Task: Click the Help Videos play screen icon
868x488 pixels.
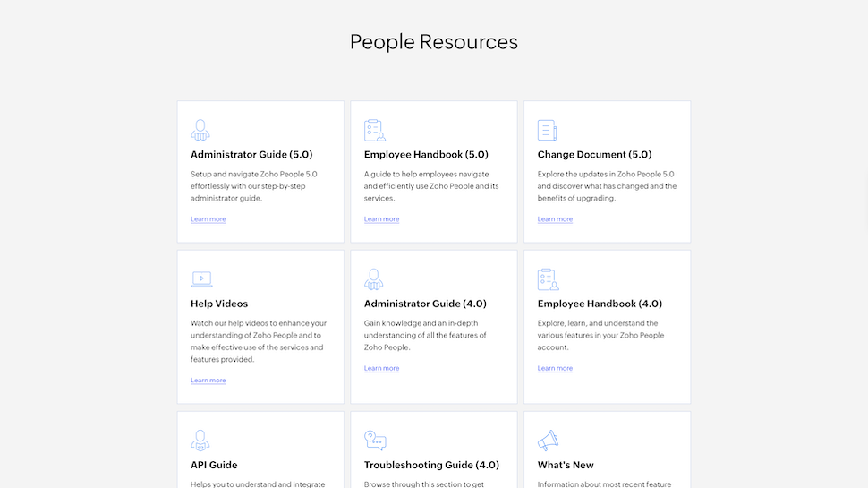Action: click(x=201, y=278)
